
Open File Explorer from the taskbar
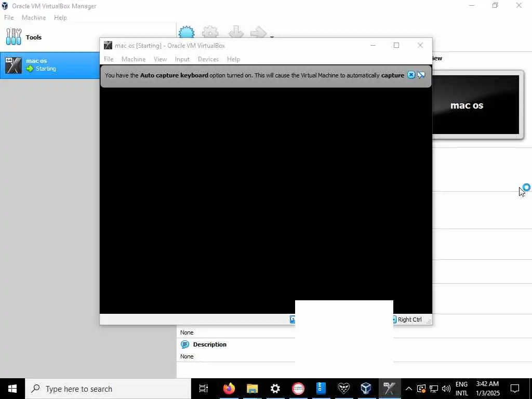tap(252, 389)
